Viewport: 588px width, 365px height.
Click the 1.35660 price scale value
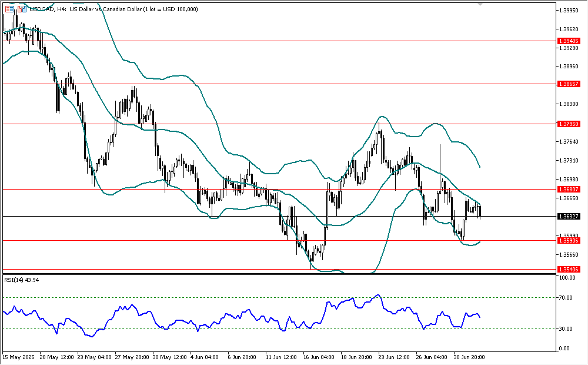tap(569, 254)
